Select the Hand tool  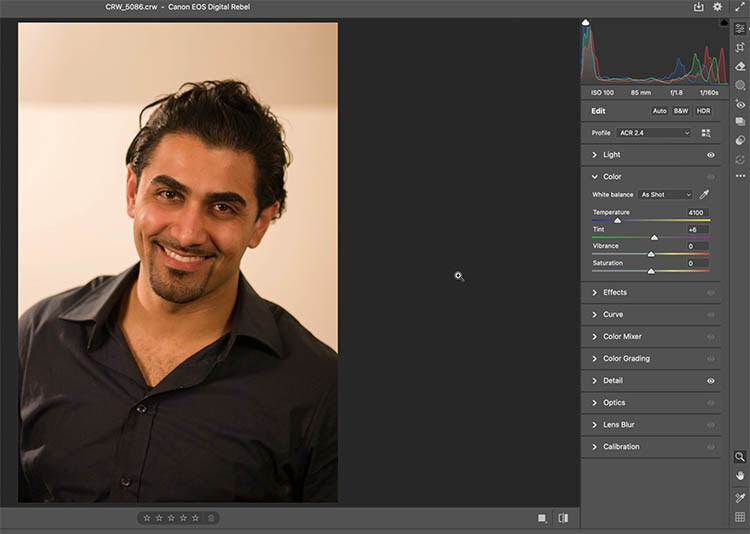pos(740,475)
